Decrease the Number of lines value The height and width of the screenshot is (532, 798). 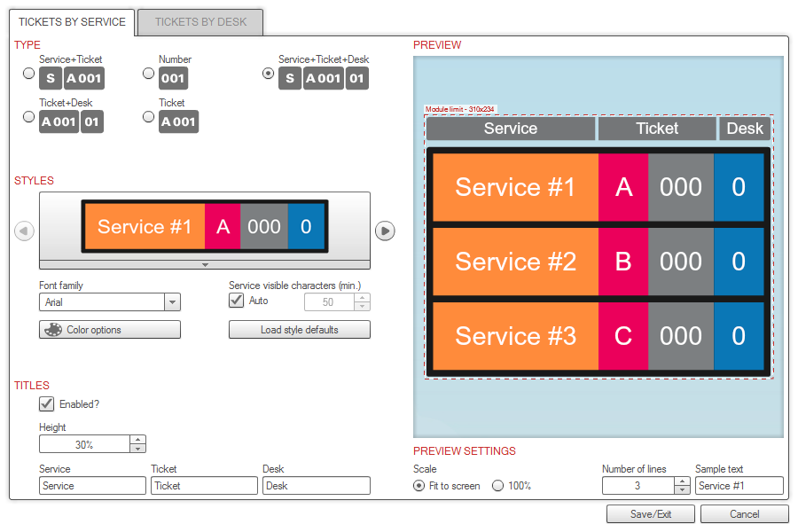(682, 489)
